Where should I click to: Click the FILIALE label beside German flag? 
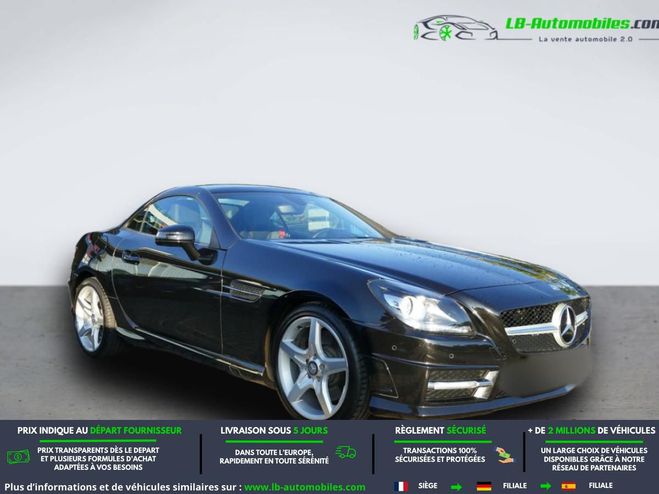click(515, 486)
